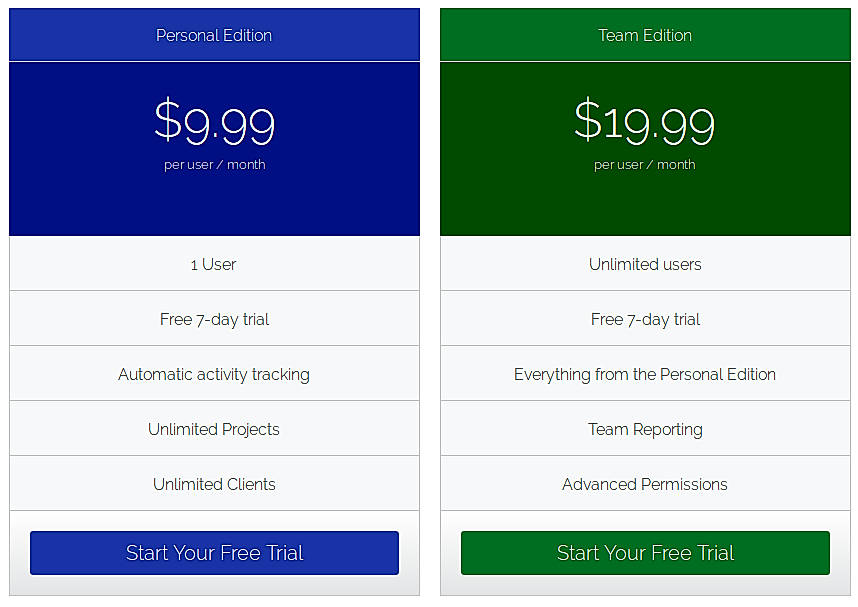Viewport: 858px width, 607px height.
Task: Click the Start Your Free Trial button under Team Edition
Action: pos(645,552)
